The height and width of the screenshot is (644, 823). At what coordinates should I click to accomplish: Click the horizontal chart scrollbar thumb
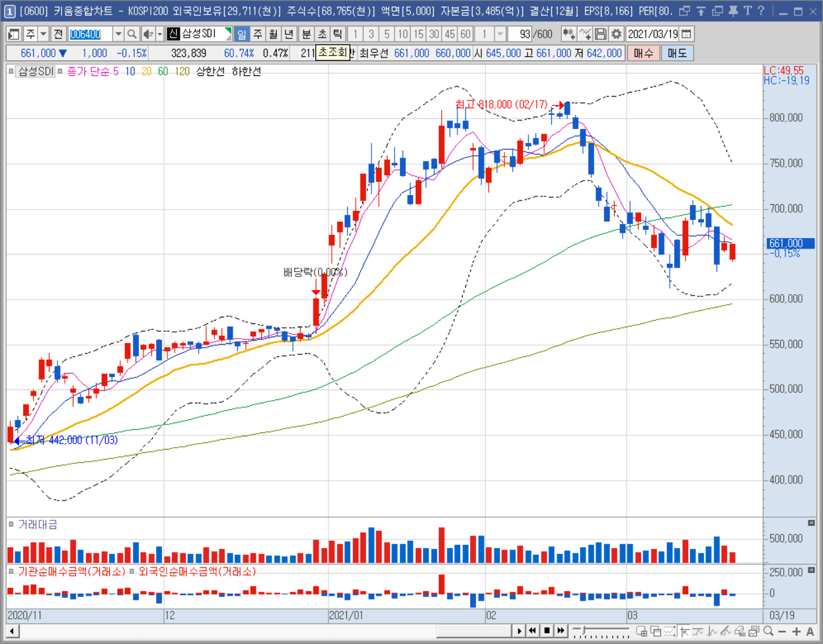[474, 631]
